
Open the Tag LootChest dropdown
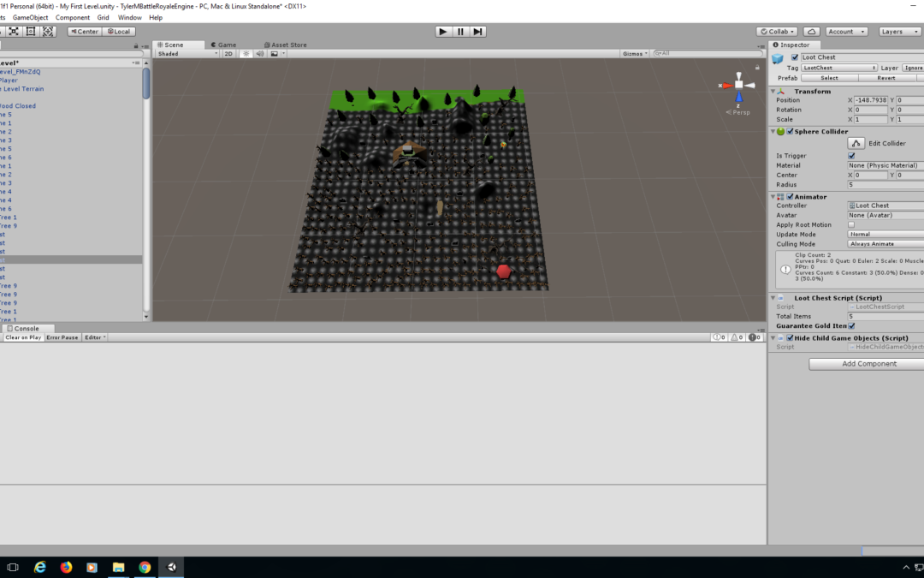pyautogui.click(x=839, y=68)
